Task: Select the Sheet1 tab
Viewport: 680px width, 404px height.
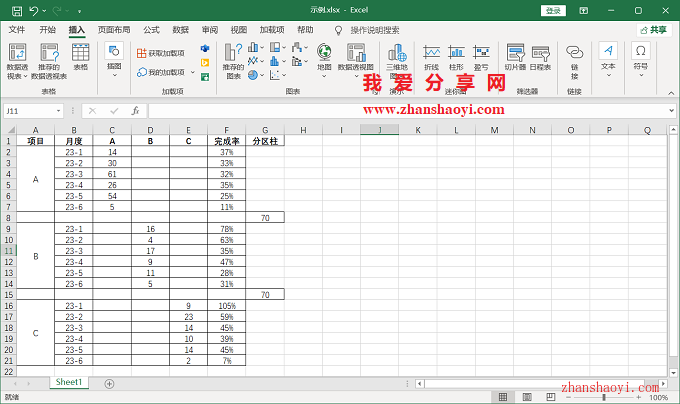Action: (x=69, y=382)
